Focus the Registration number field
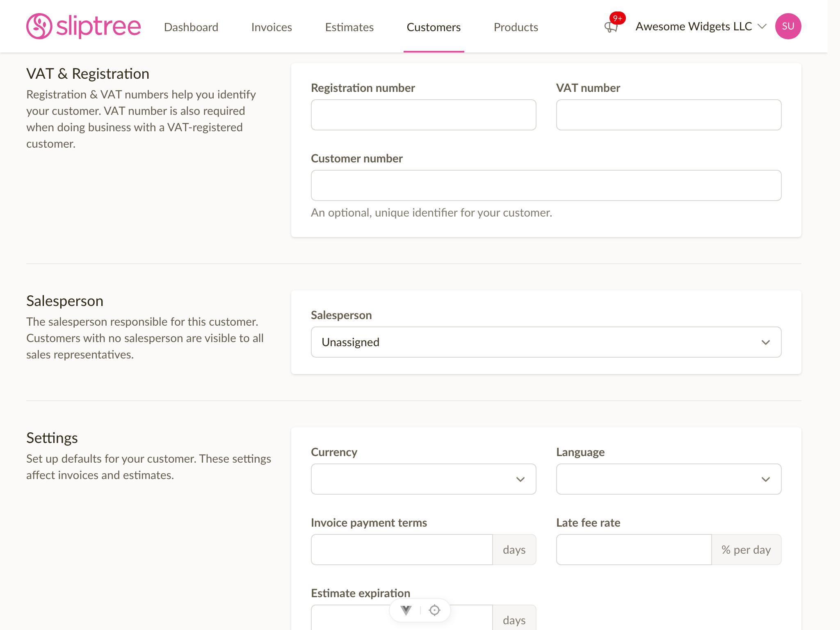Image resolution: width=840 pixels, height=630 pixels. click(x=423, y=115)
